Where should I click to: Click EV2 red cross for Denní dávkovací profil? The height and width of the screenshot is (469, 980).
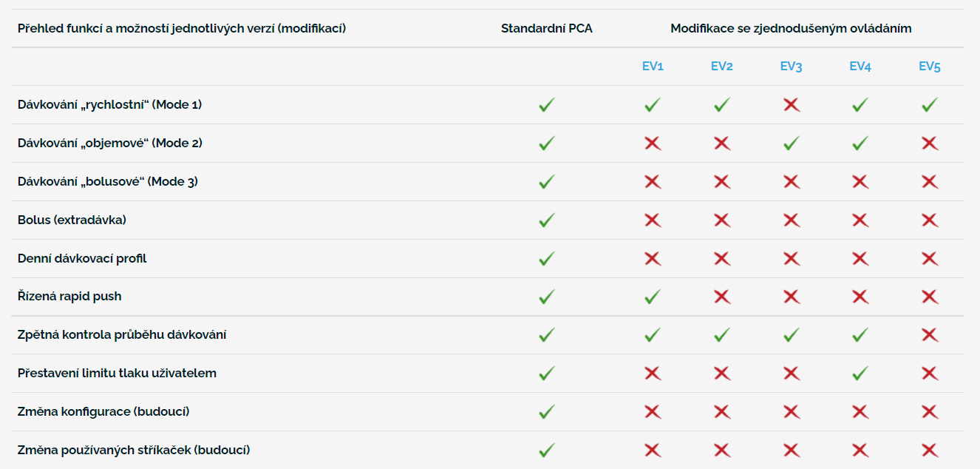(722, 258)
